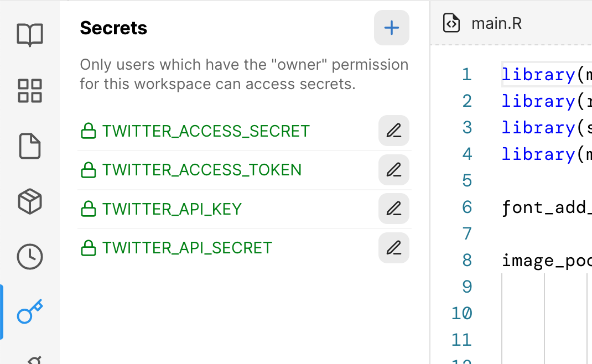Edit the TWITTER_API_KEY secret

394,209
